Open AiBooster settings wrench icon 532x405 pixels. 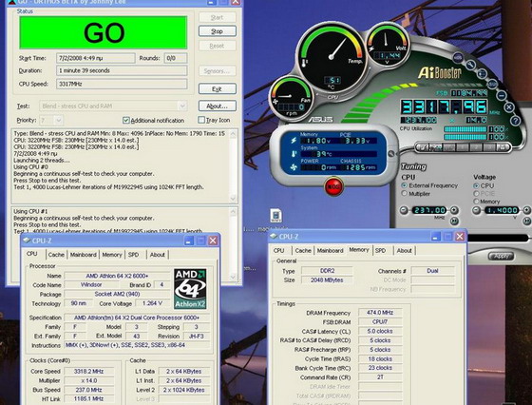click(470, 65)
